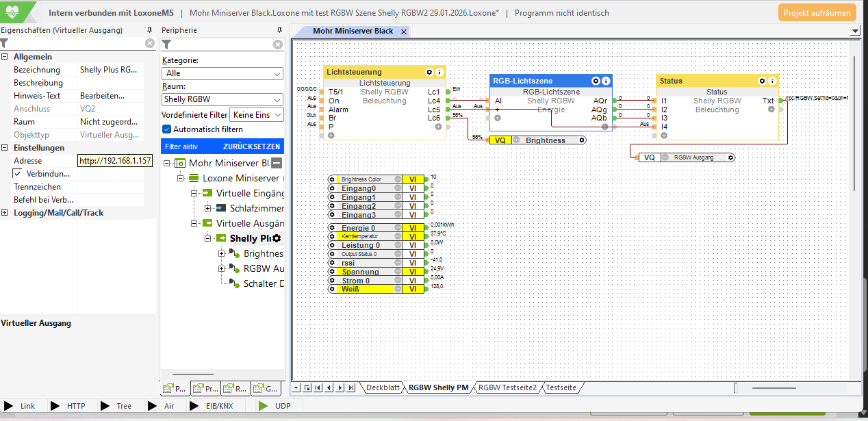Clear the Peripherie filter field
The width and height of the screenshot is (868, 421).
click(278, 44)
